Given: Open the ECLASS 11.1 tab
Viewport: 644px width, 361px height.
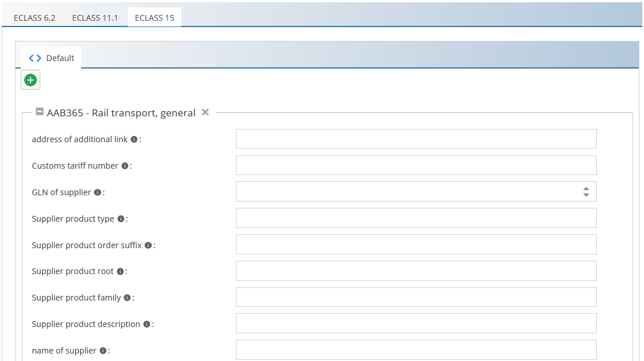Looking at the screenshot, I should point(95,18).
